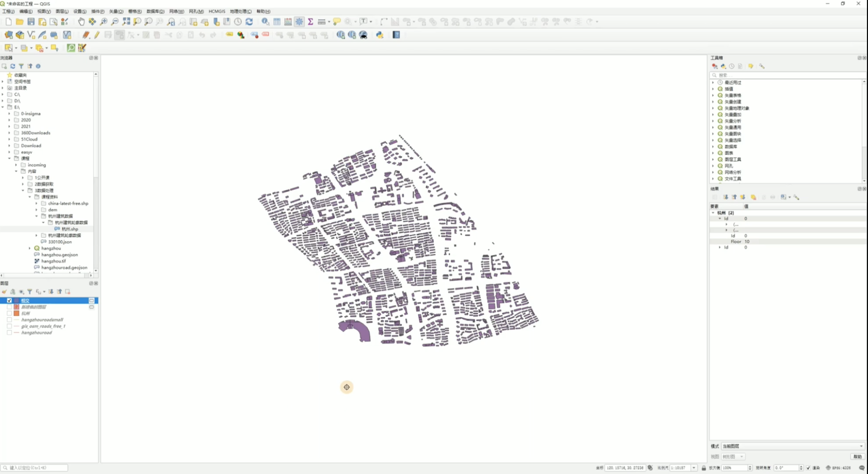
Task: Click the 帮助 button in results panel
Action: [857, 457]
